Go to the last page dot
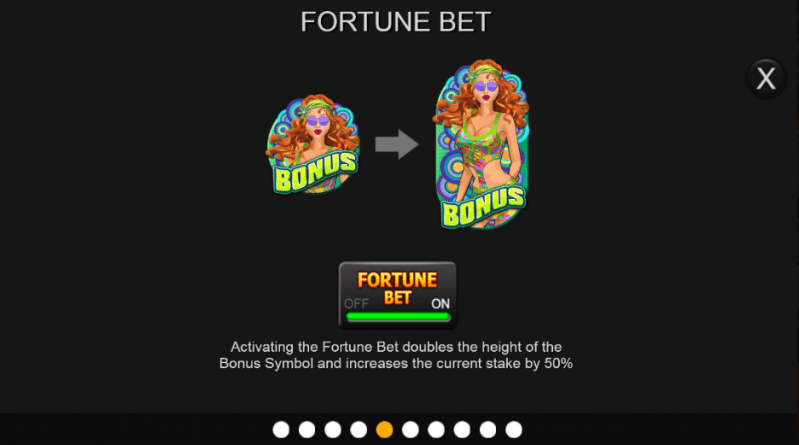 (514, 430)
